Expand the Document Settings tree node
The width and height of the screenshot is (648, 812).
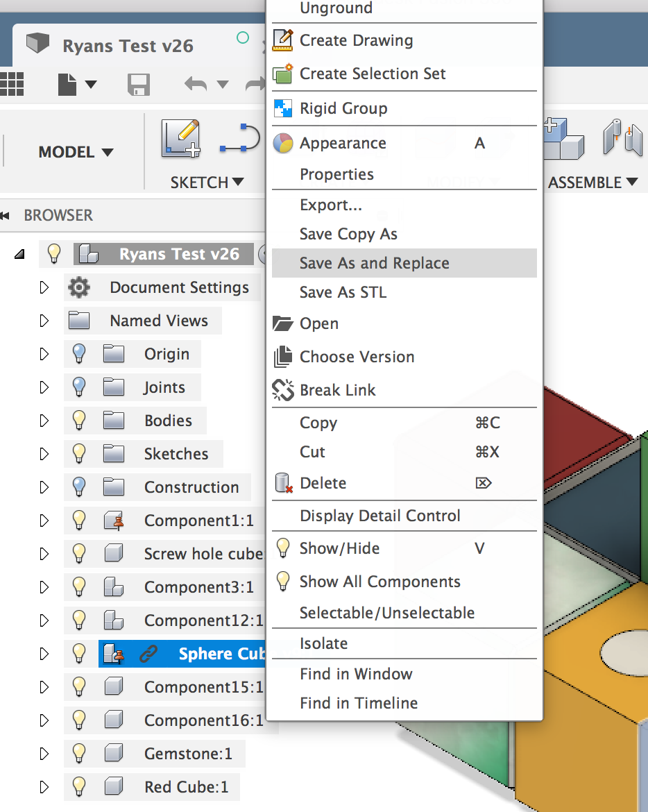pos(44,287)
